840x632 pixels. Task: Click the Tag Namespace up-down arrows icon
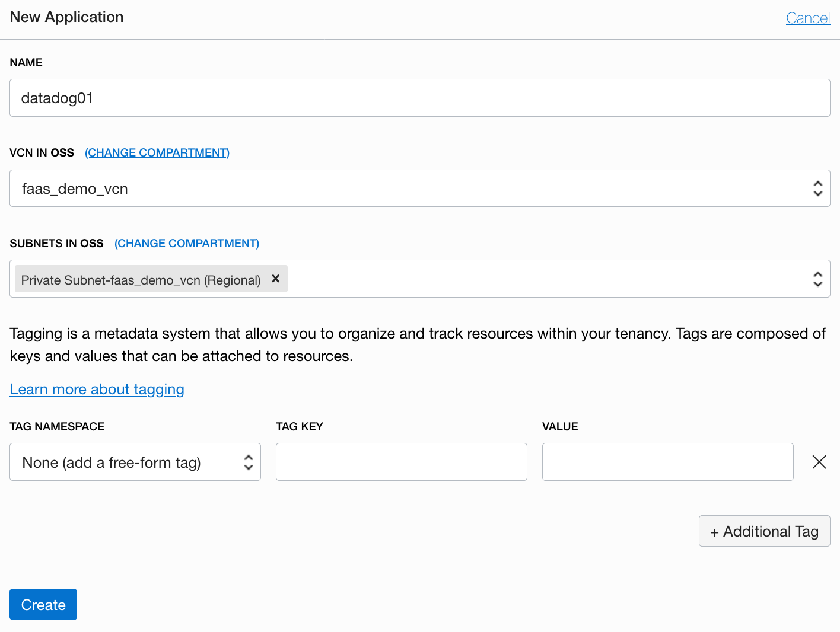click(x=249, y=462)
